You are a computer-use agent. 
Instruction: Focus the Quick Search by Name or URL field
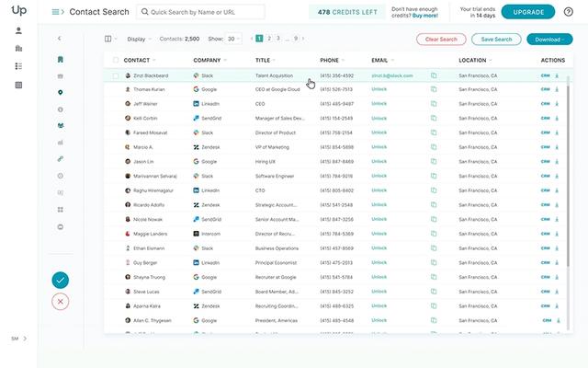(200, 12)
